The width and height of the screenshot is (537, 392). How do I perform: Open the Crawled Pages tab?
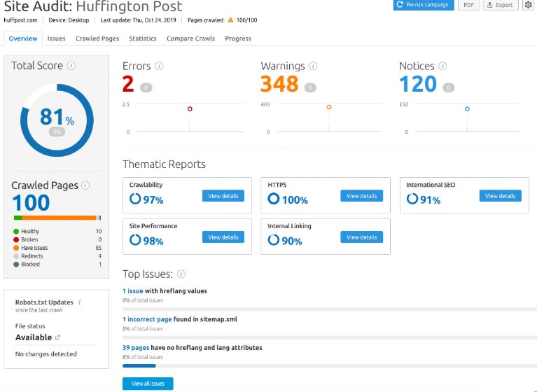[97, 38]
